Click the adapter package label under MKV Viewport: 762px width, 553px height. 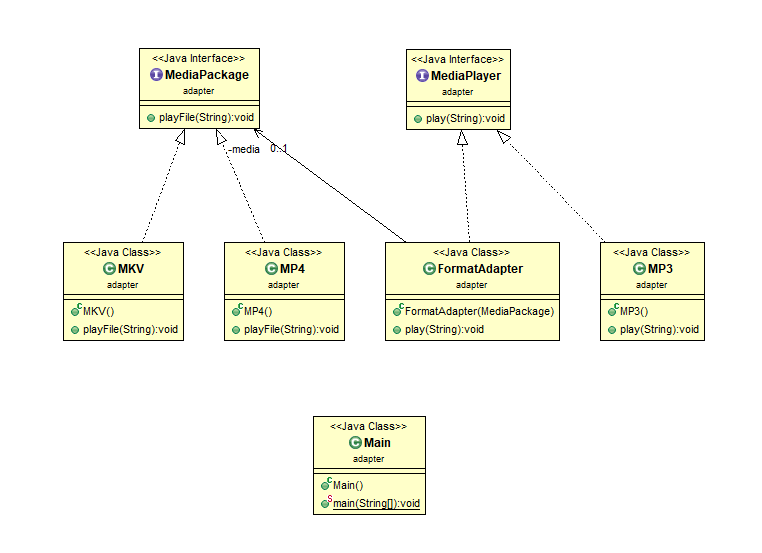(x=122, y=285)
